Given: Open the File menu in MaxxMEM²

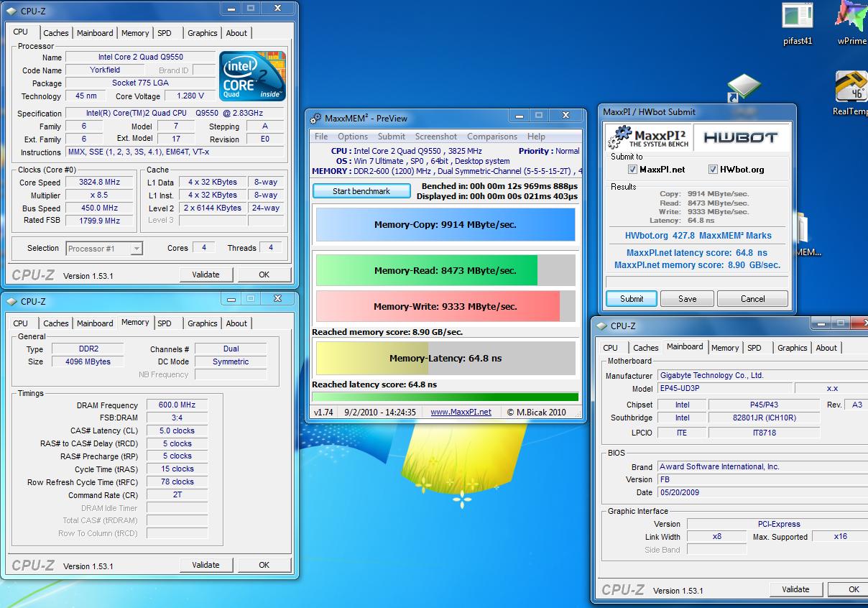Looking at the screenshot, I should (x=321, y=137).
